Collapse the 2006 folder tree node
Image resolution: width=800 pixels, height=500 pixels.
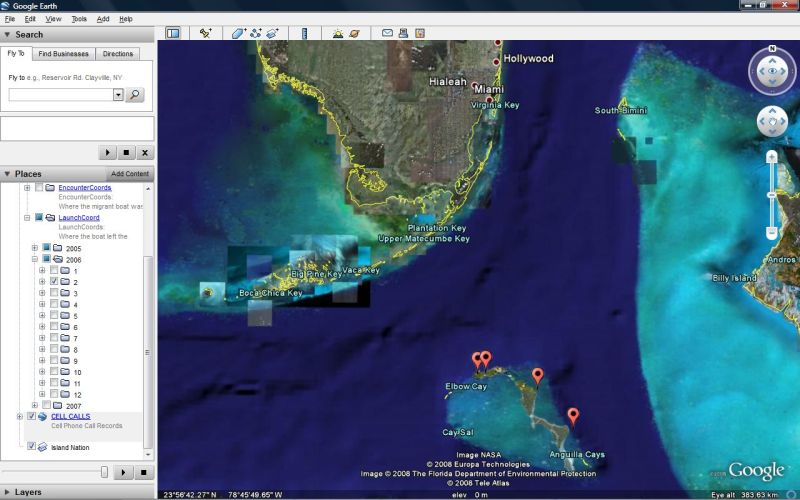click(x=35, y=259)
